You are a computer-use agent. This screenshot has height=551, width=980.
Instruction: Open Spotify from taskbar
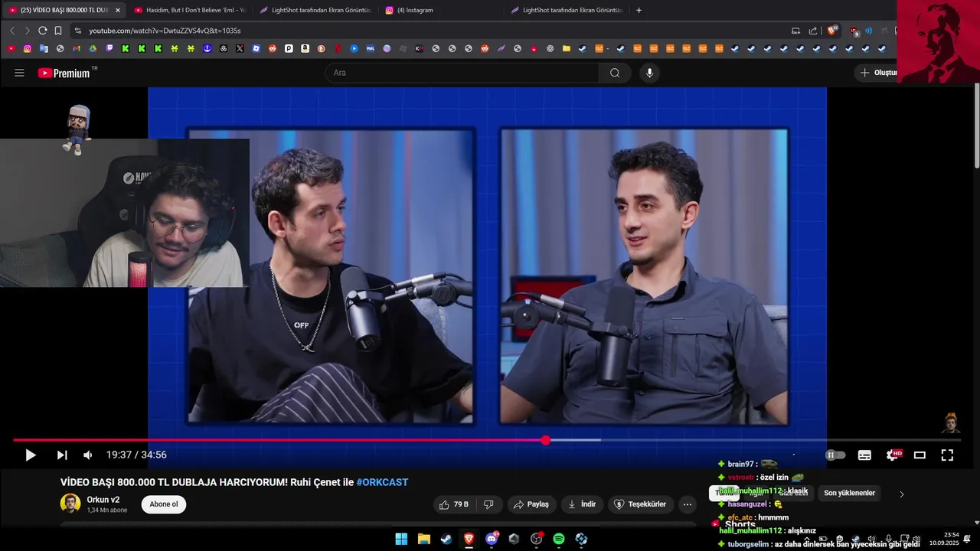click(x=559, y=539)
